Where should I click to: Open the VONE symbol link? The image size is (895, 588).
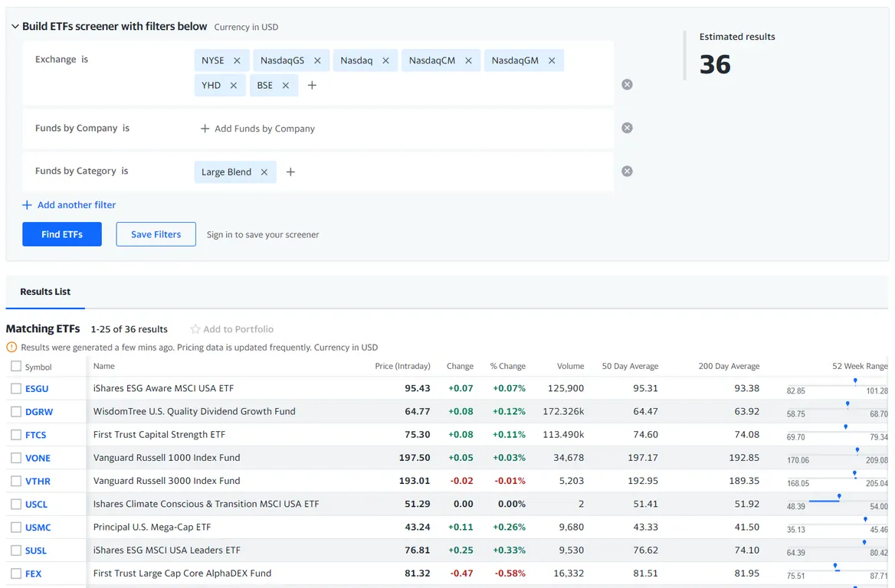pyautogui.click(x=38, y=458)
